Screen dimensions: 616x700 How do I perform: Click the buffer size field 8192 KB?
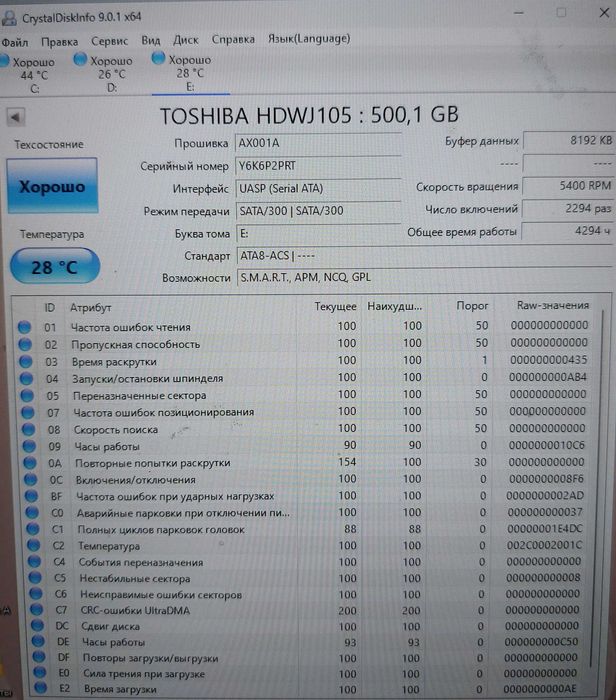(569, 141)
